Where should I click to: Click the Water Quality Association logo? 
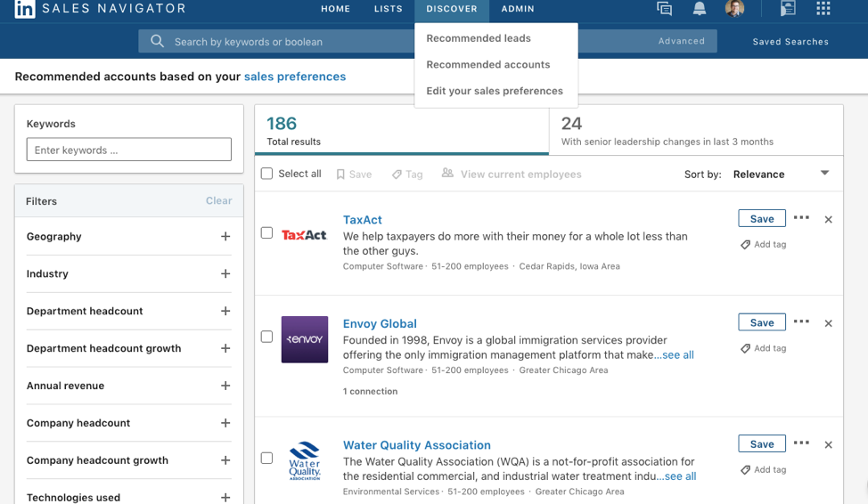[x=305, y=461]
